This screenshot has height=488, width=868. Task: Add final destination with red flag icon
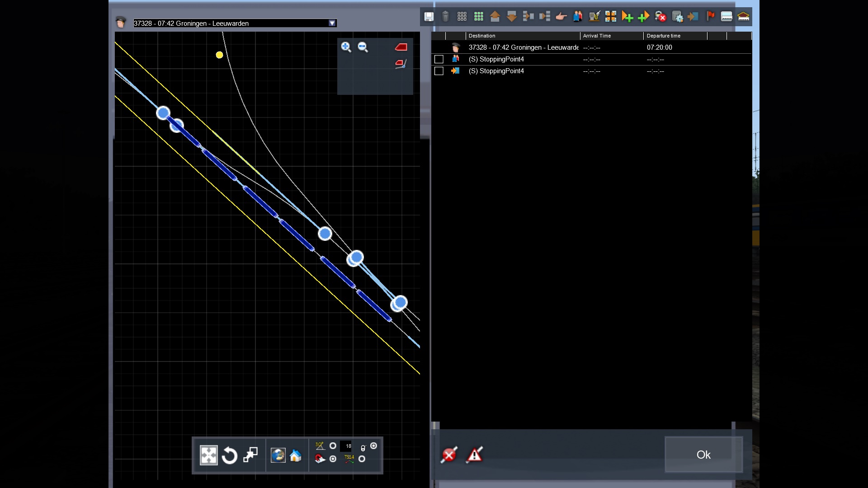click(x=710, y=17)
